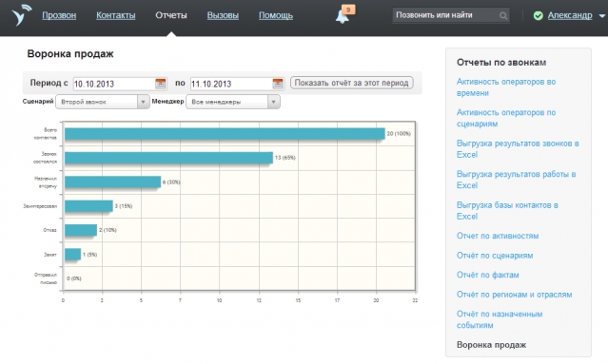Open Отчёт по фактам link
608x364 pixels.
tap(488, 275)
